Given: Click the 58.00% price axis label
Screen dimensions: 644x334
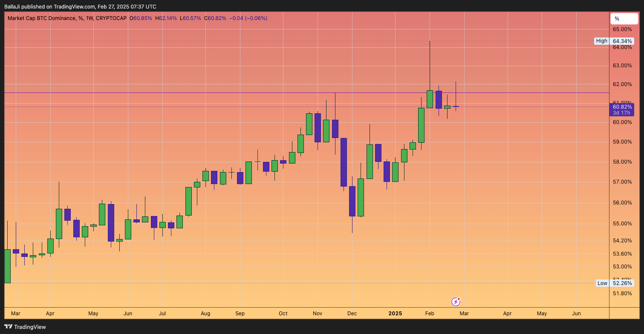Looking at the screenshot, I should pyautogui.click(x=622, y=162).
